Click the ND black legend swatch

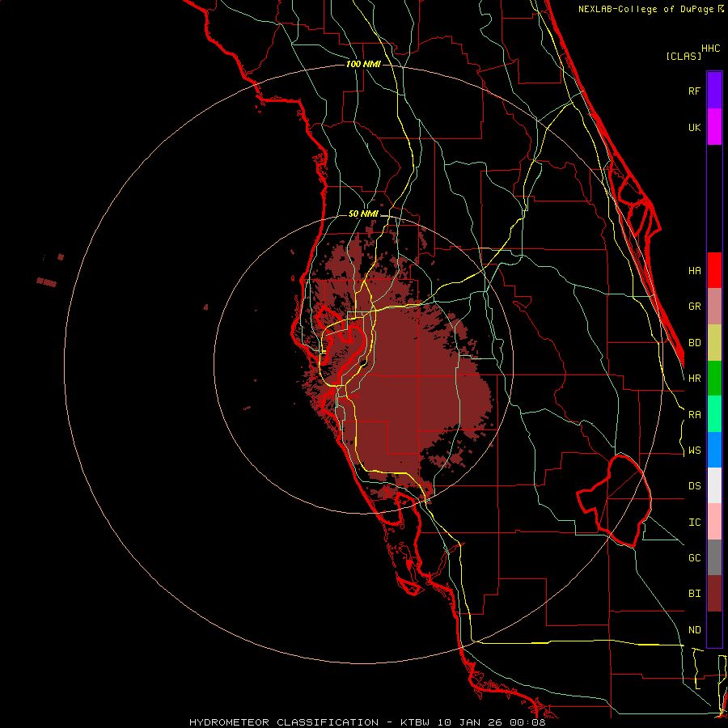pyautogui.click(x=714, y=629)
